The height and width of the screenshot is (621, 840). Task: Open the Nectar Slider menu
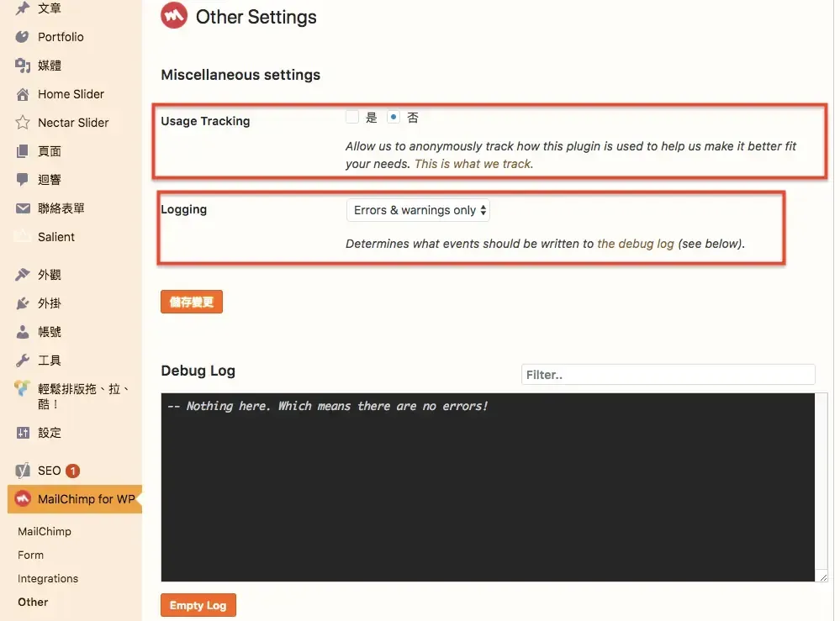[x=73, y=123]
